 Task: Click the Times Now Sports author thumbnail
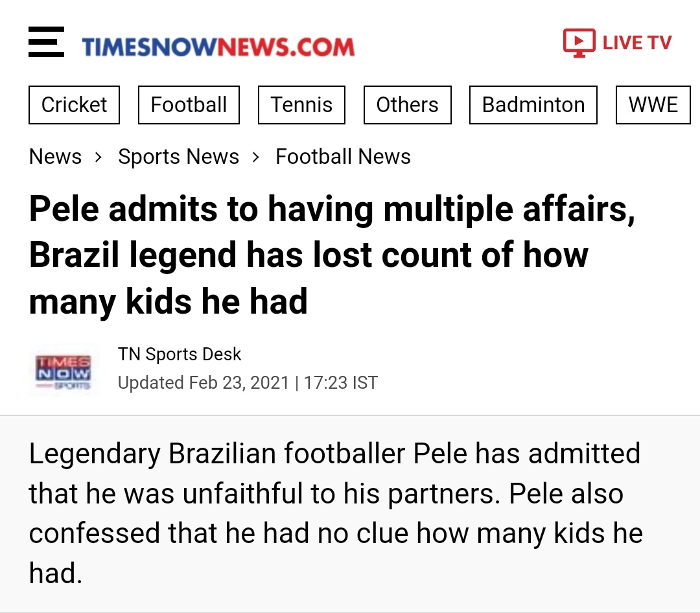tap(63, 371)
